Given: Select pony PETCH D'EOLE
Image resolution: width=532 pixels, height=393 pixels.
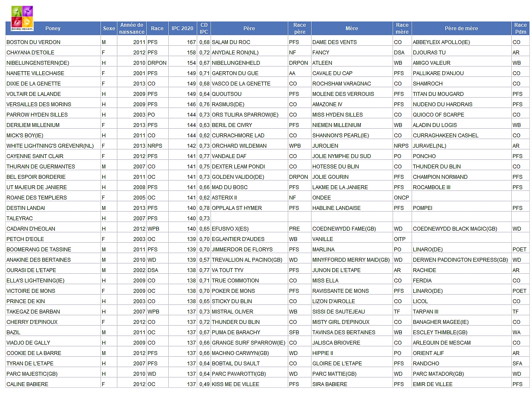Looking at the screenshot, I should tap(25, 239).
